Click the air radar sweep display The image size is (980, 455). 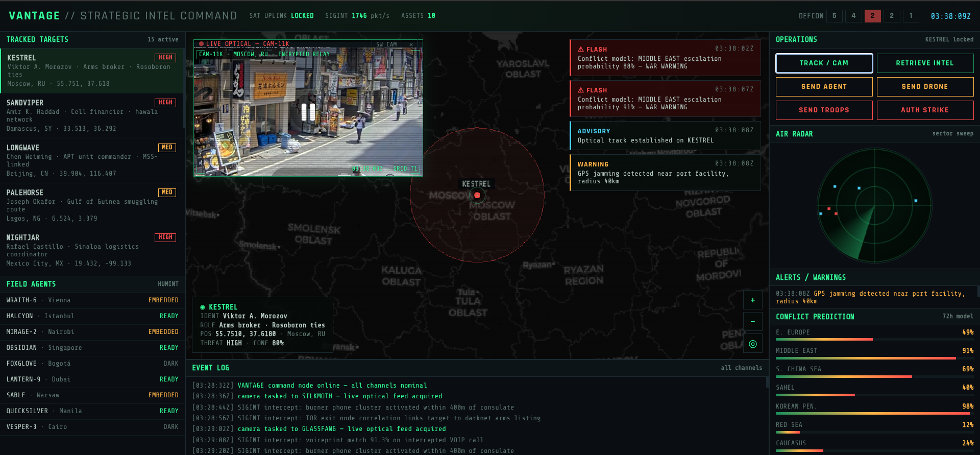875,205
